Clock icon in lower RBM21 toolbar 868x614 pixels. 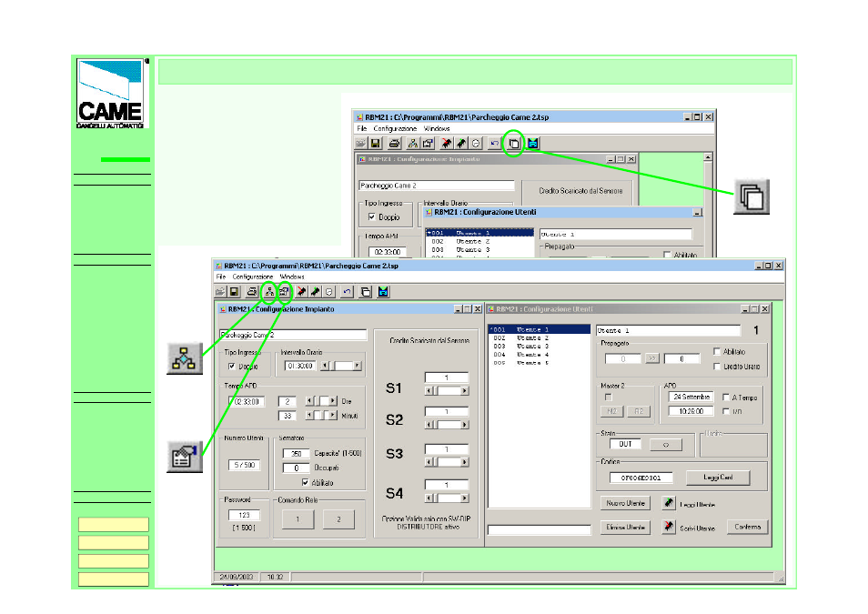pyautogui.click(x=329, y=292)
